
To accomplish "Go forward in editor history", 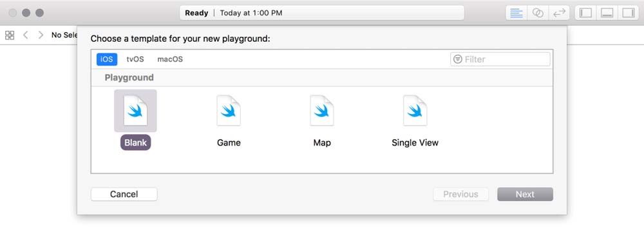I will pos(41,35).
